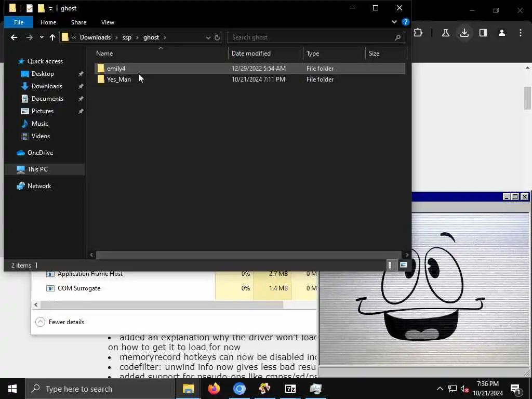Image resolution: width=532 pixels, height=399 pixels.
Task: Expand the ribbon with chevron
Action: click(394, 22)
